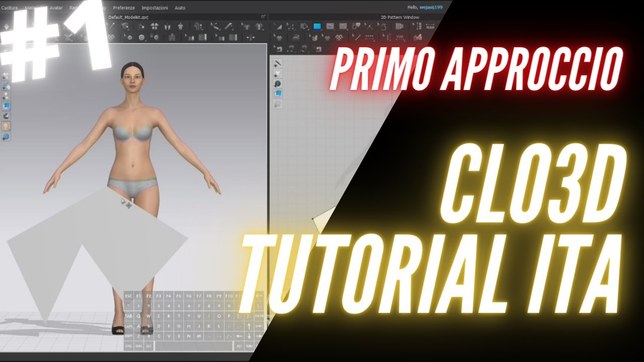This screenshot has height=362, width=644.
Task: Click the 2D Pattern Window title
Action: (401, 17)
